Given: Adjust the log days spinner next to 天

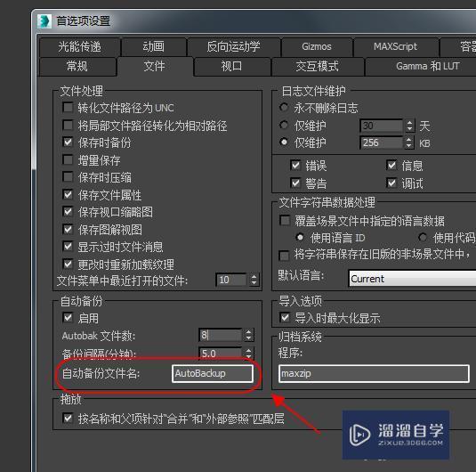Looking at the screenshot, I should (409, 126).
